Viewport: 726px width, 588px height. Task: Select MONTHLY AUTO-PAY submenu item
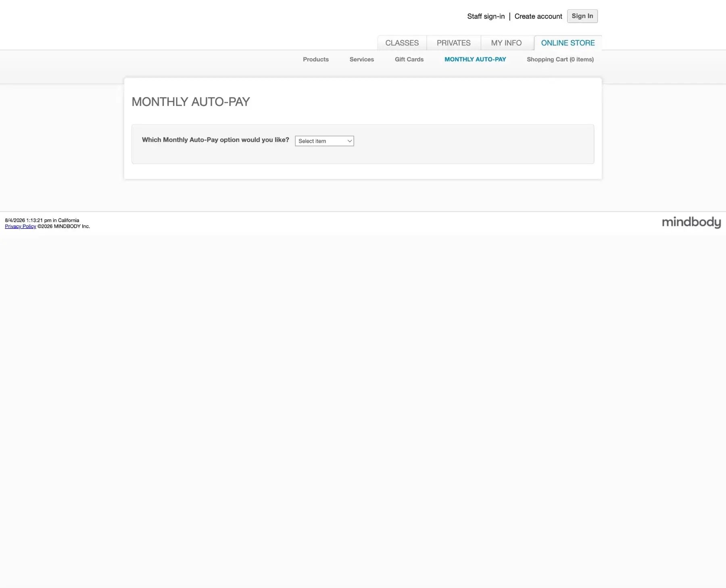[475, 59]
